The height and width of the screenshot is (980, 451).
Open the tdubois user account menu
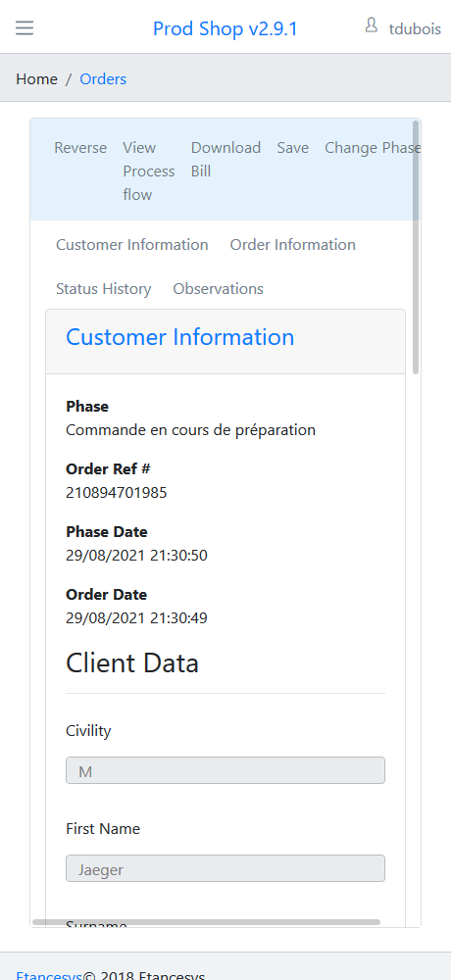click(415, 28)
